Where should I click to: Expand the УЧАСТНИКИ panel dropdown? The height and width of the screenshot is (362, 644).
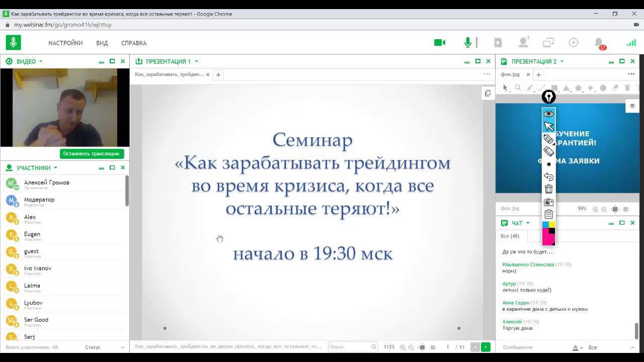[55, 168]
